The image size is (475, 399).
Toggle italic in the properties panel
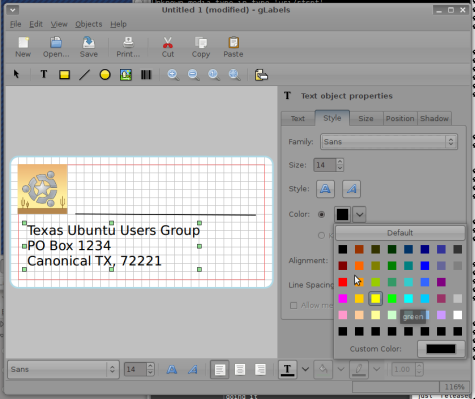[x=351, y=189]
